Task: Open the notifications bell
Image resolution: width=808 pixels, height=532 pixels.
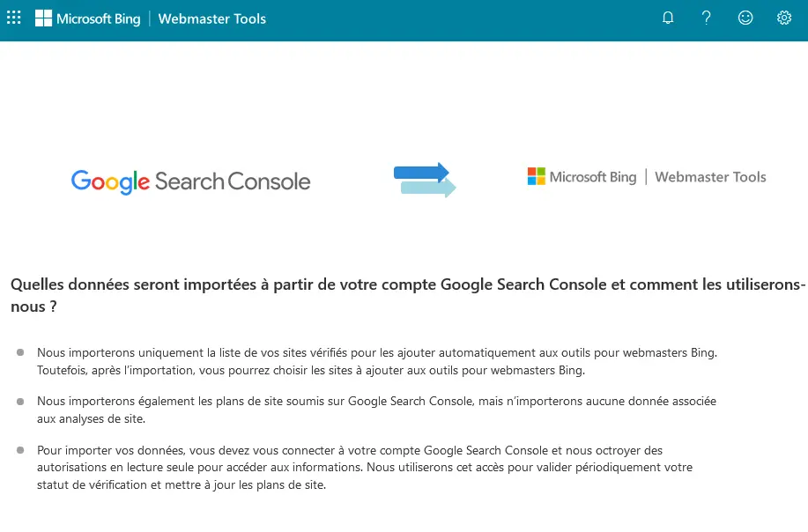Action: click(x=667, y=18)
